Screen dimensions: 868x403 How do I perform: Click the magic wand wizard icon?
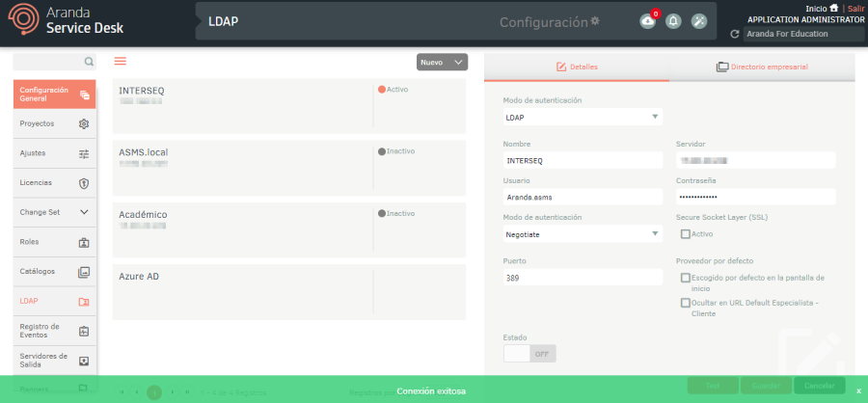click(699, 21)
